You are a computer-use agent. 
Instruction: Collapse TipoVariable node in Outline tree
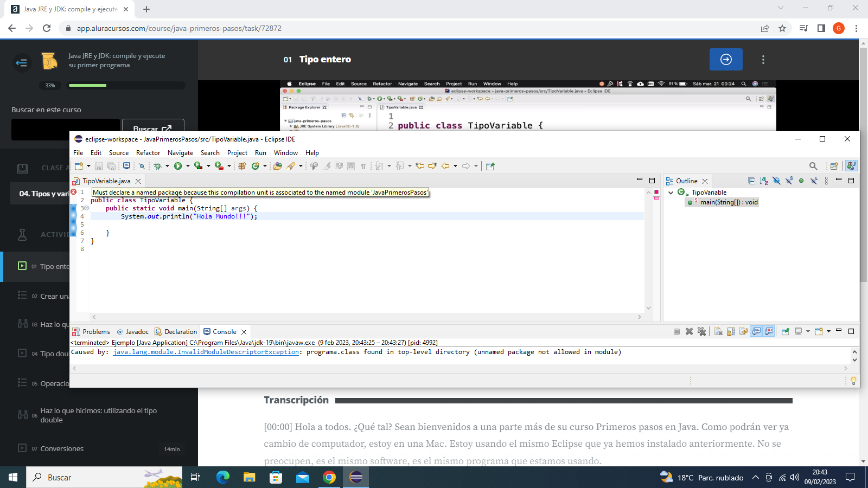tap(671, 192)
